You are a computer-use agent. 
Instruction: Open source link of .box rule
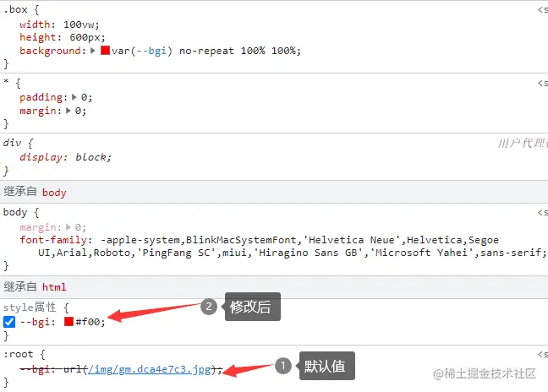coord(543,9)
